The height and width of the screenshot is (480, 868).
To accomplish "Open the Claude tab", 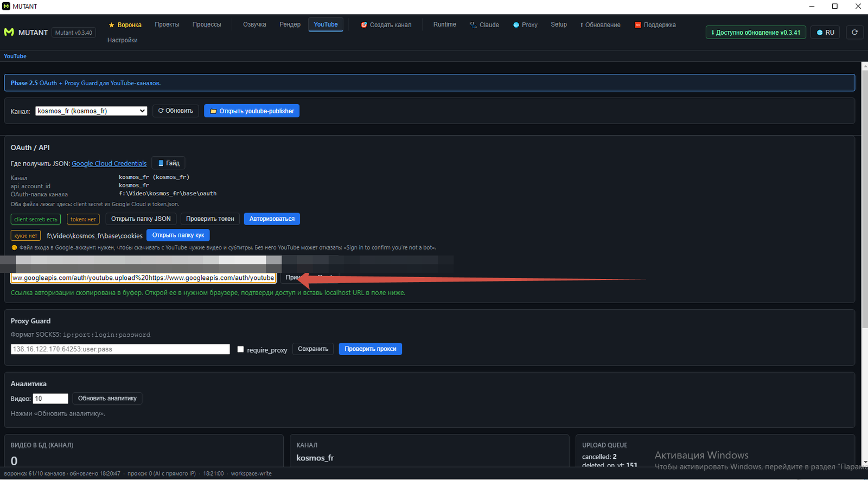I will tap(484, 25).
